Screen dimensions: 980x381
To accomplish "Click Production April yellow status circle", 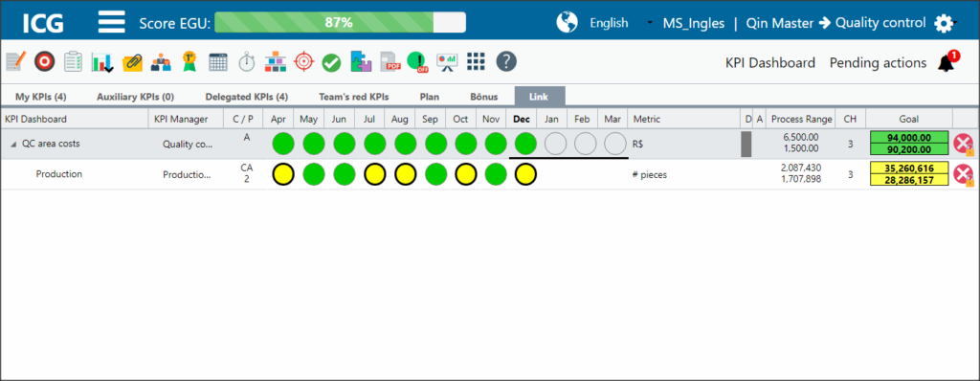I will [x=283, y=174].
